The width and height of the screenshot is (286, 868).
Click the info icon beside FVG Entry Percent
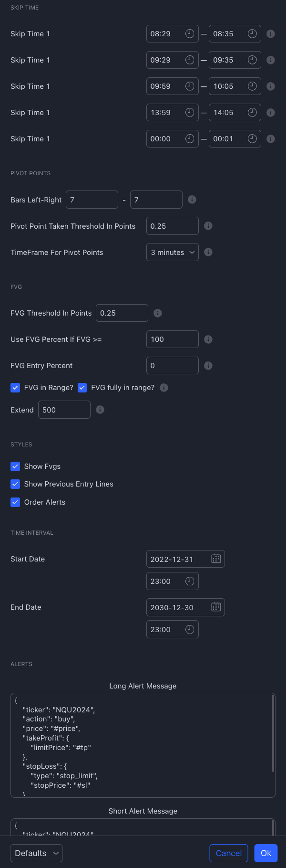tap(208, 365)
